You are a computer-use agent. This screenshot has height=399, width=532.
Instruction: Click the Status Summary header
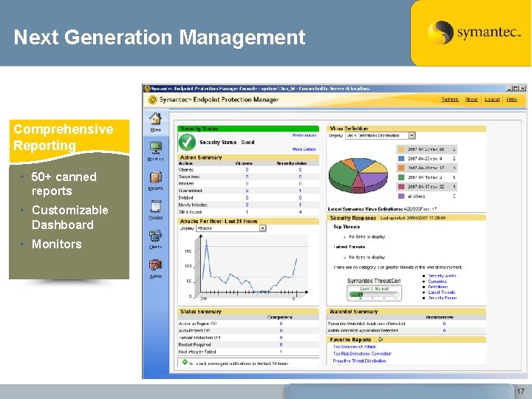pos(248,312)
